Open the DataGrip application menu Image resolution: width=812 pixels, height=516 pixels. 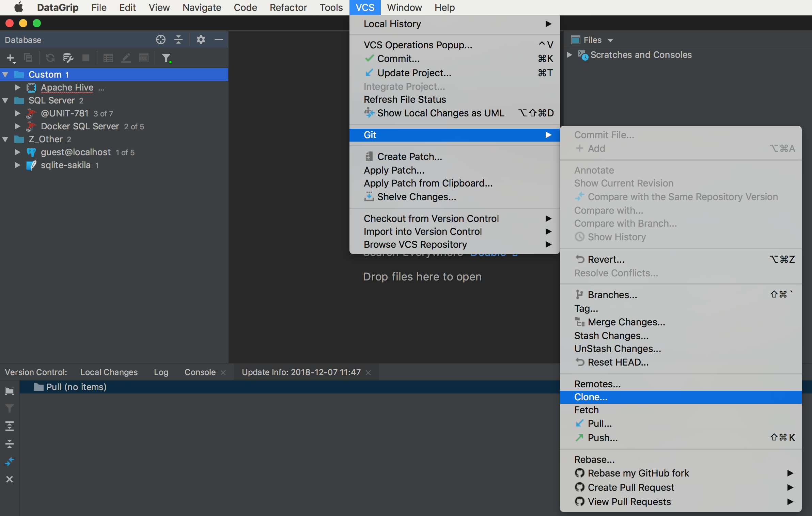[x=58, y=7]
